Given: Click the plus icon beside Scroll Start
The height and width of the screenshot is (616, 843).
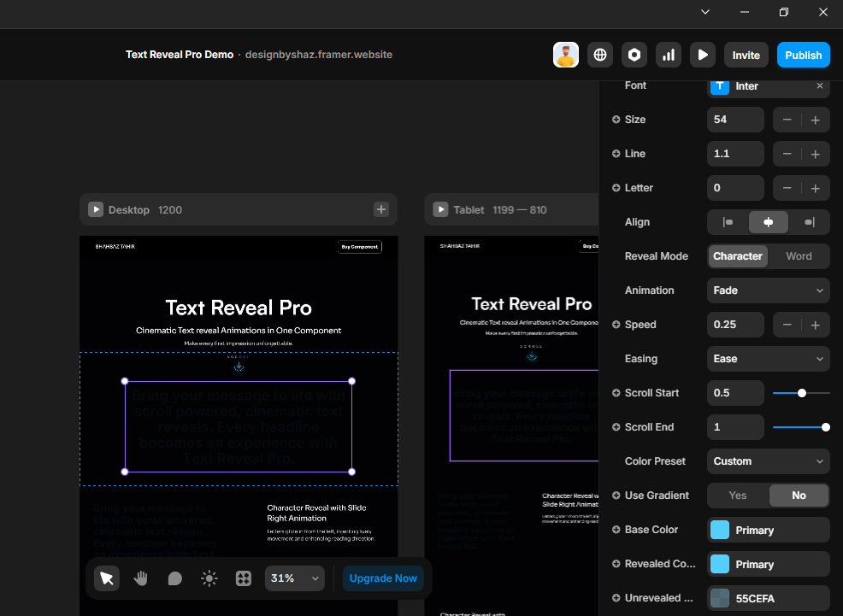Looking at the screenshot, I should click(616, 393).
